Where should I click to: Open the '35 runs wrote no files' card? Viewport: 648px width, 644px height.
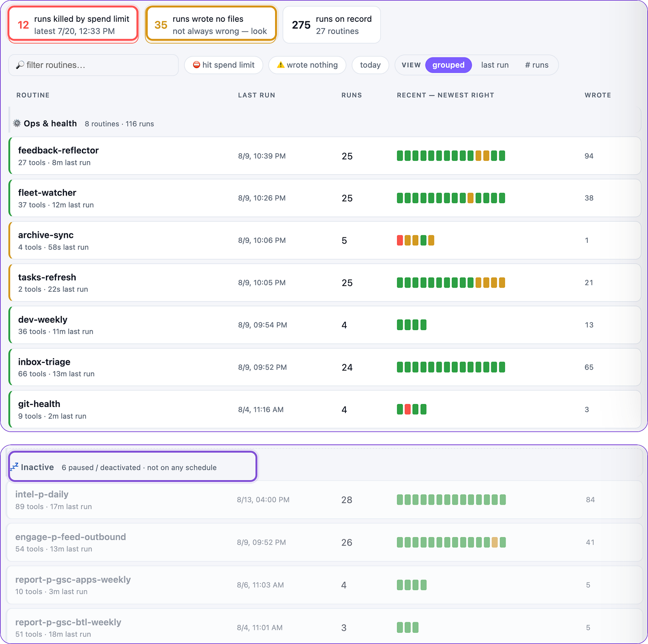pyautogui.click(x=211, y=24)
